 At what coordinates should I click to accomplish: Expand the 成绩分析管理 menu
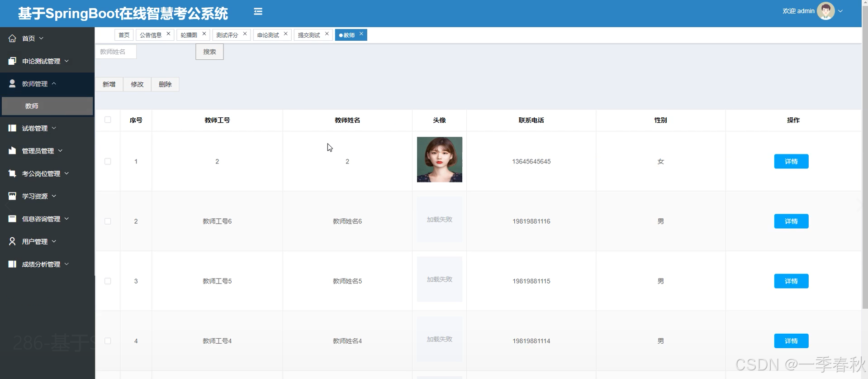(66, 264)
